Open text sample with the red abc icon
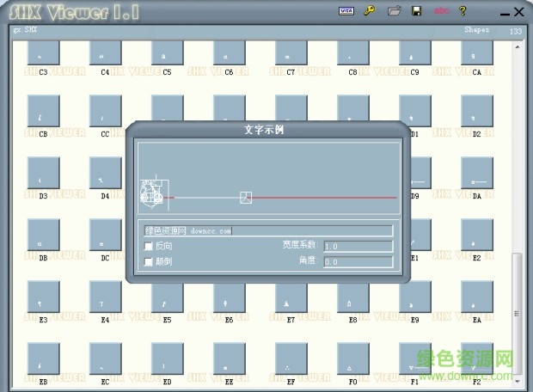The image size is (533, 392). 441,11
